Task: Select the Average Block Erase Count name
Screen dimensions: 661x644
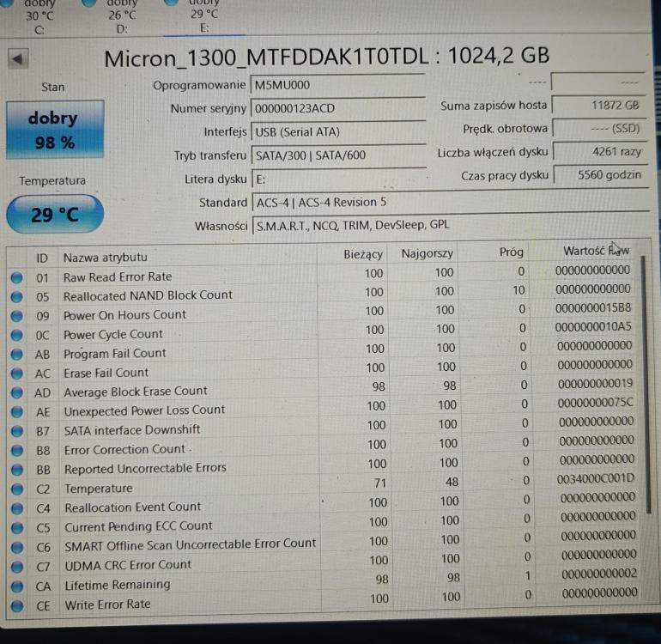Action: point(136,392)
